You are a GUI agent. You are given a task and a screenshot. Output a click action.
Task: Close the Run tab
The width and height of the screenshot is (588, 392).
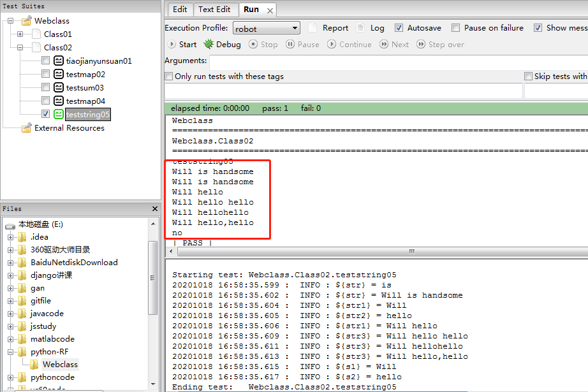[270, 11]
